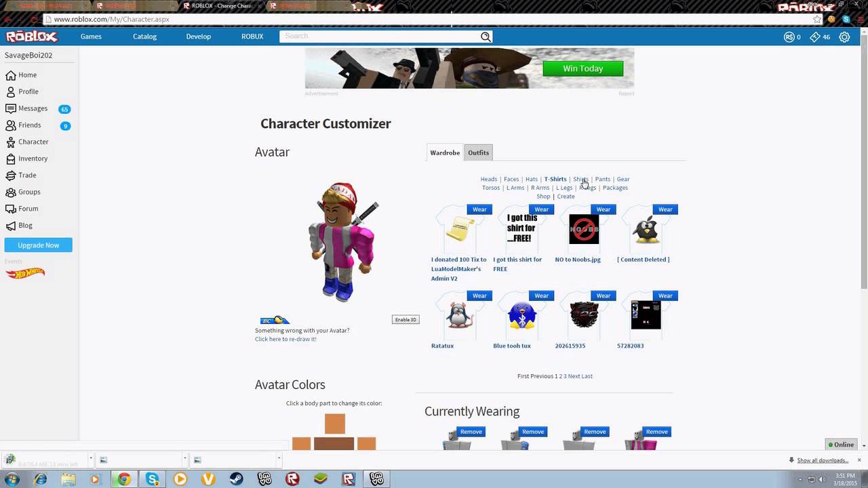Click the ROBLOX logo
The width and height of the screenshot is (868, 488).
pos(32,37)
